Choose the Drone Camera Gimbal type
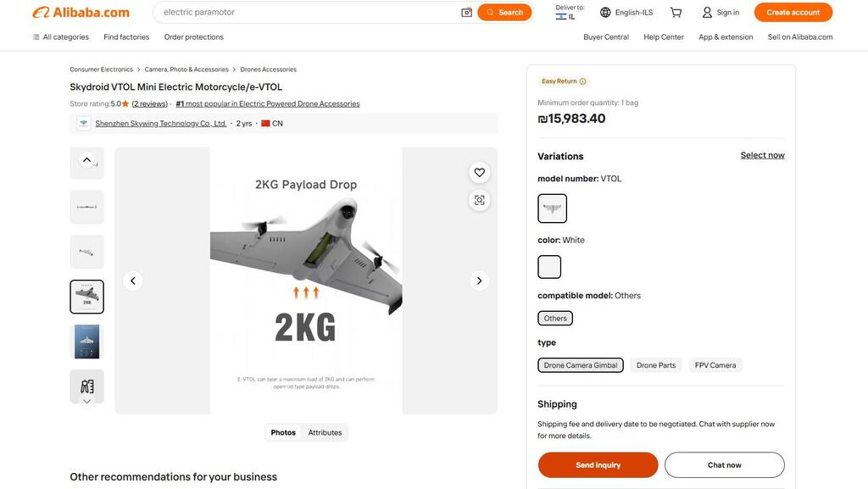868x489 pixels. click(581, 365)
